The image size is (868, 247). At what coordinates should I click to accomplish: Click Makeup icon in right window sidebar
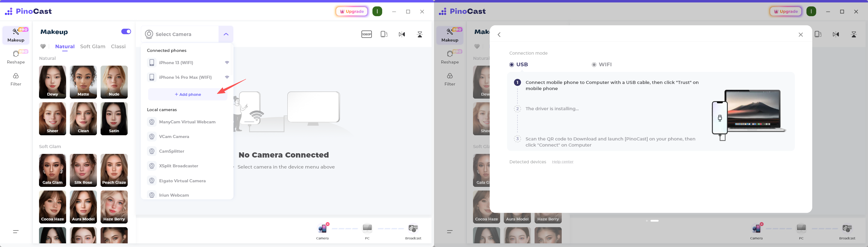pos(450,35)
